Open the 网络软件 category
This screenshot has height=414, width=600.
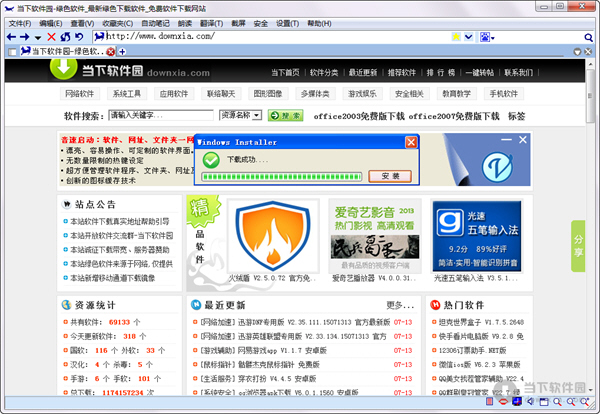80,94
